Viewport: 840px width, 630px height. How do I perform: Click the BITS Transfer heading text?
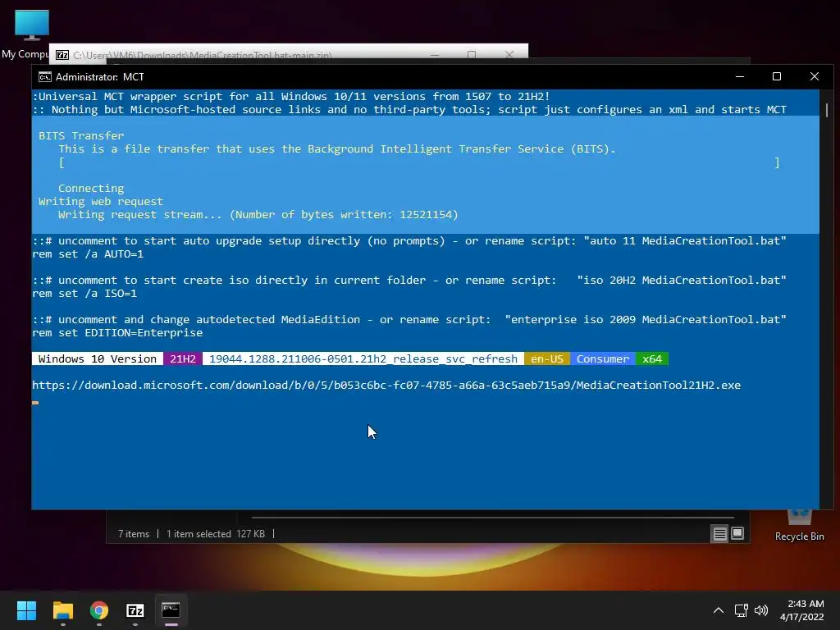point(81,135)
